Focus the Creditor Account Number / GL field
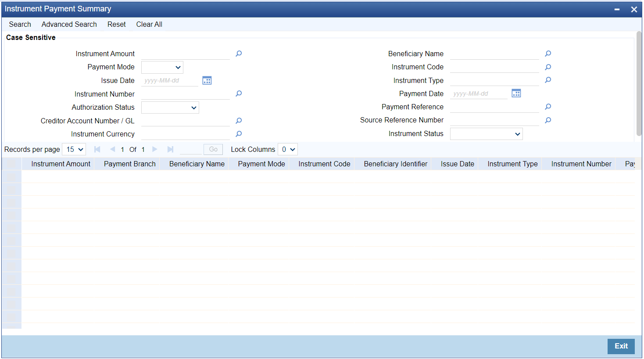 [x=186, y=121]
